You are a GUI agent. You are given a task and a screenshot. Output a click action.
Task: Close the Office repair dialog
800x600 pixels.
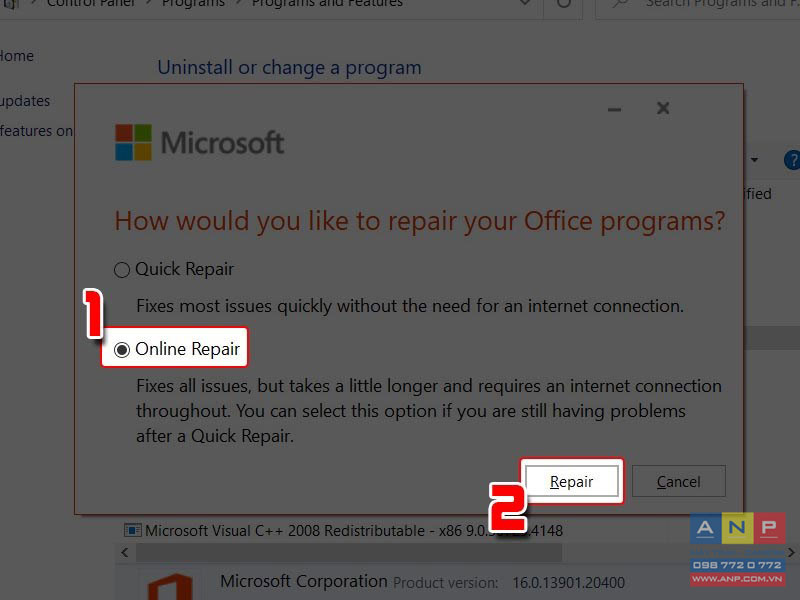coord(663,108)
